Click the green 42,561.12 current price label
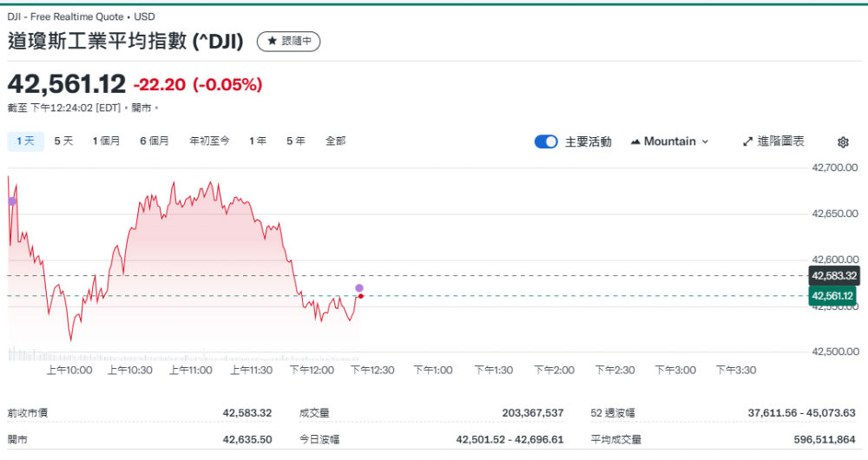This screenshot has width=868, height=460. tap(832, 296)
